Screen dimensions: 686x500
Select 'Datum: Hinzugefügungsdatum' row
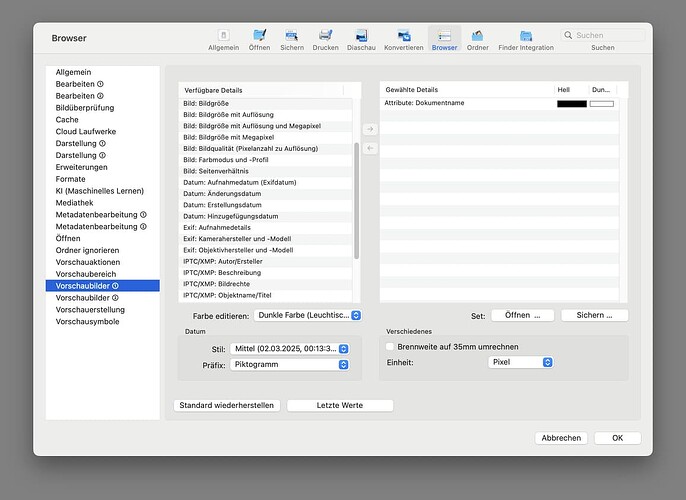[265, 217]
